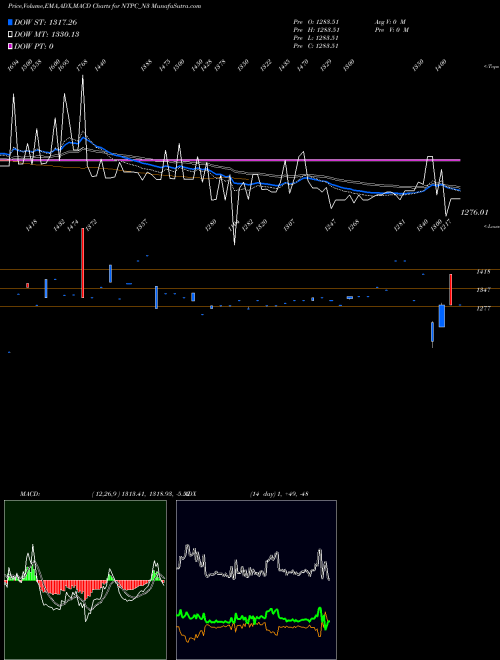This screenshot has width=500, height=660.
Task: Click the 1418 price level label on right
Action: click(x=483, y=272)
